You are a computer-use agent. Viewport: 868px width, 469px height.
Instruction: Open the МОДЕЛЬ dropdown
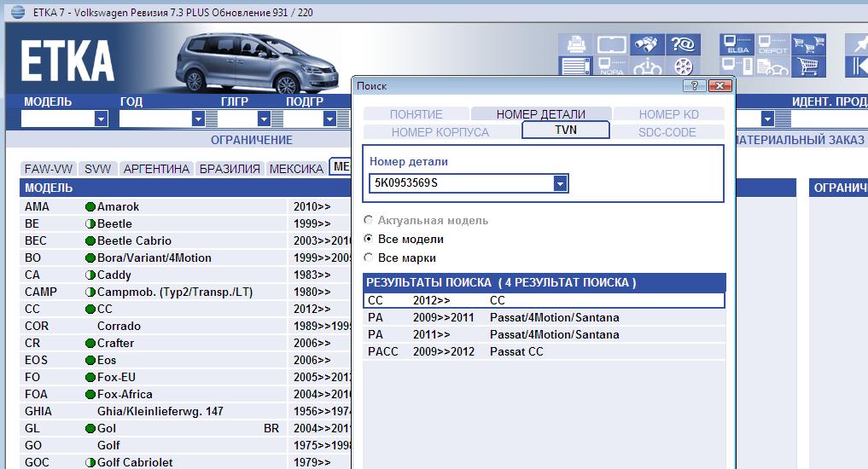tap(101, 119)
